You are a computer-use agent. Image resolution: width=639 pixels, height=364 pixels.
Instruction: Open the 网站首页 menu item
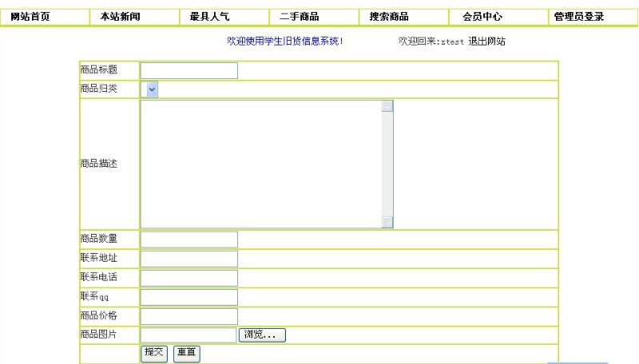tap(30, 17)
